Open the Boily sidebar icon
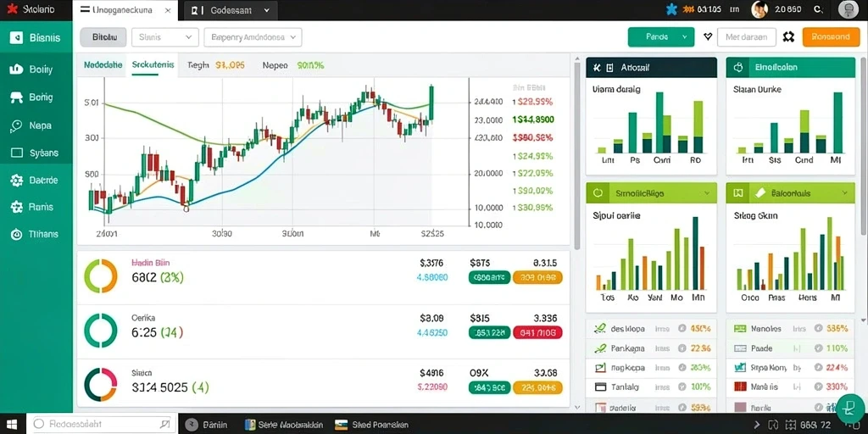Screen dimensions: 868x434 pyautogui.click(x=17, y=70)
